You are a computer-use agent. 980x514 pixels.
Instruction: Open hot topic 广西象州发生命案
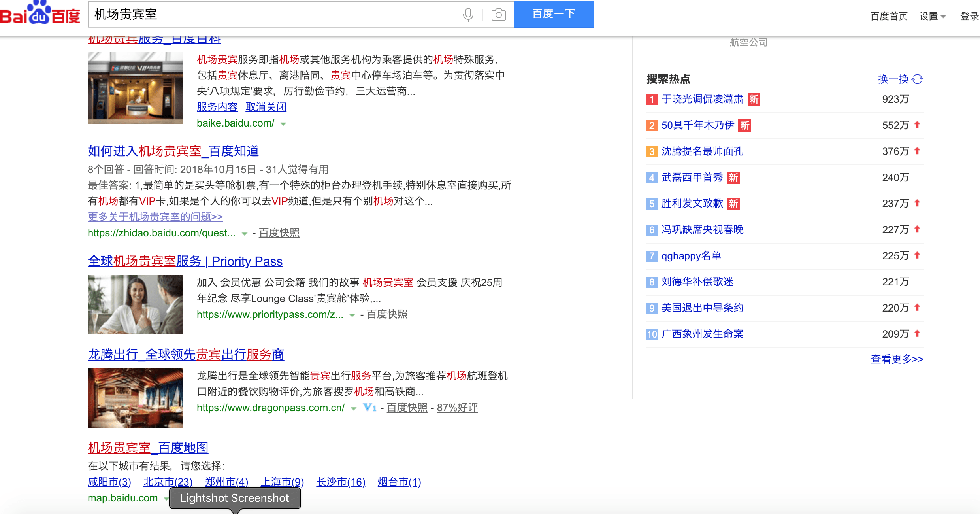[702, 334]
